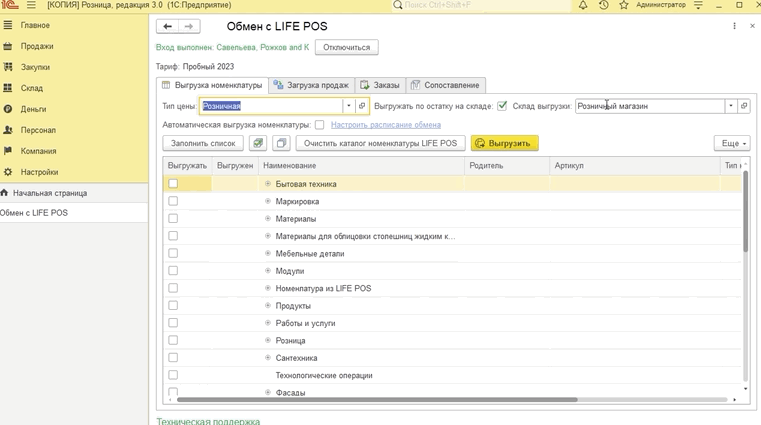This screenshot has height=425, width=761.
Task: Enable Автоматическая выгрузка номенклатуры checkbox
Action: (319, 125)
